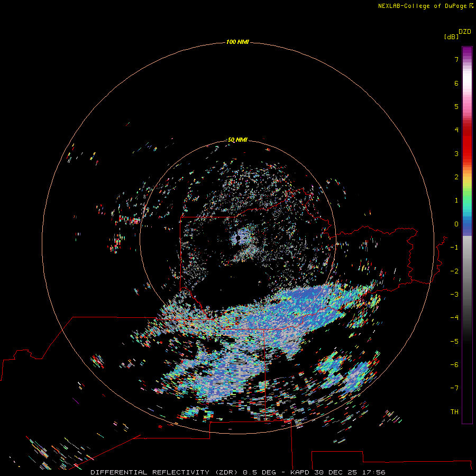Screen dimensions: 476x476
Task: Click the -7 value on color scale
Action: (x=454, y=388)
